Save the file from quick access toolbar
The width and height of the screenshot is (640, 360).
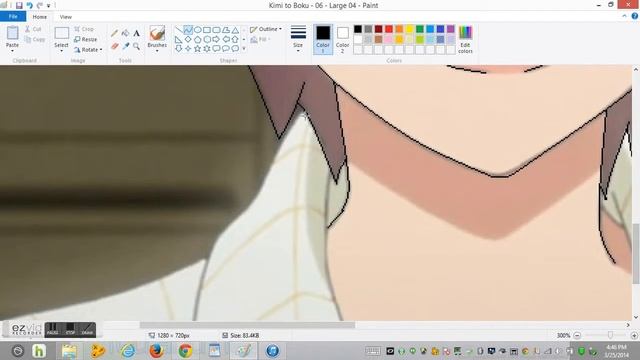pos(19,5)
